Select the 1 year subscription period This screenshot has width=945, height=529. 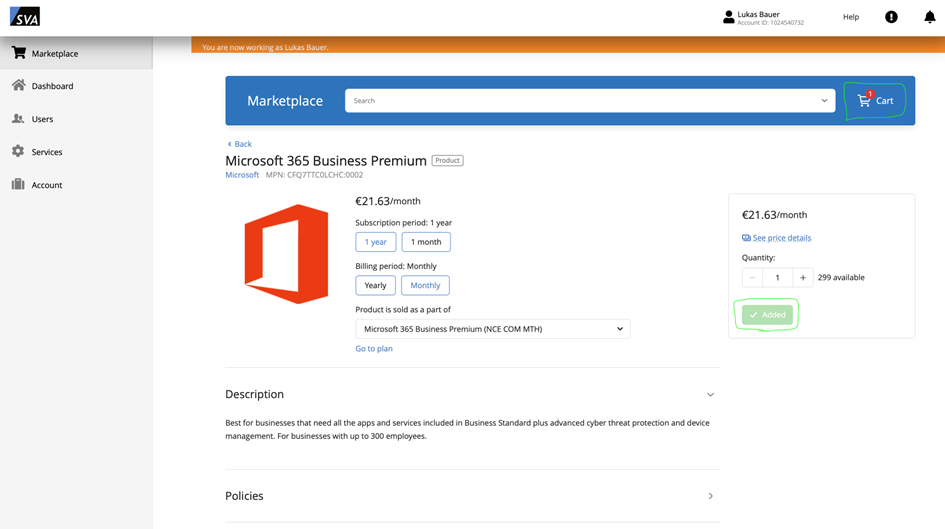[x=376, y=242]
